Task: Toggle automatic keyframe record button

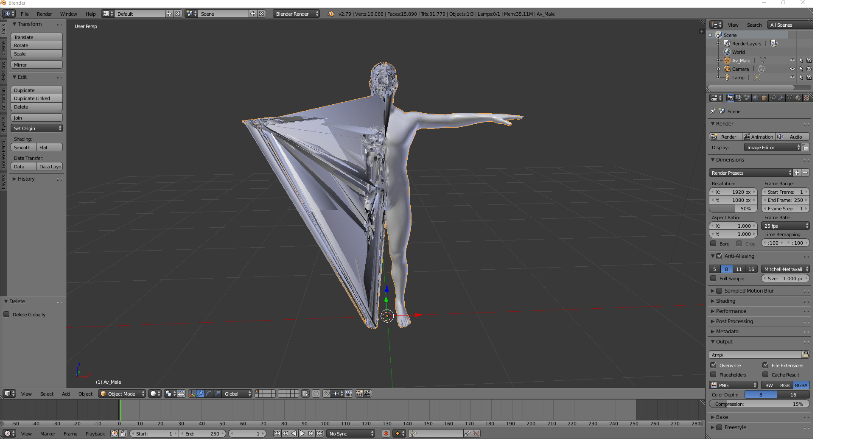Action: click(386, 433)
